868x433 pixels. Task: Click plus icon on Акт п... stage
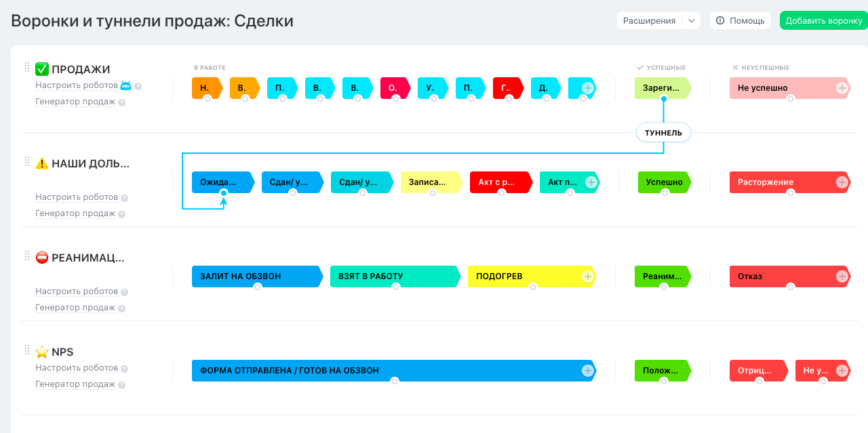coord(591,182)
